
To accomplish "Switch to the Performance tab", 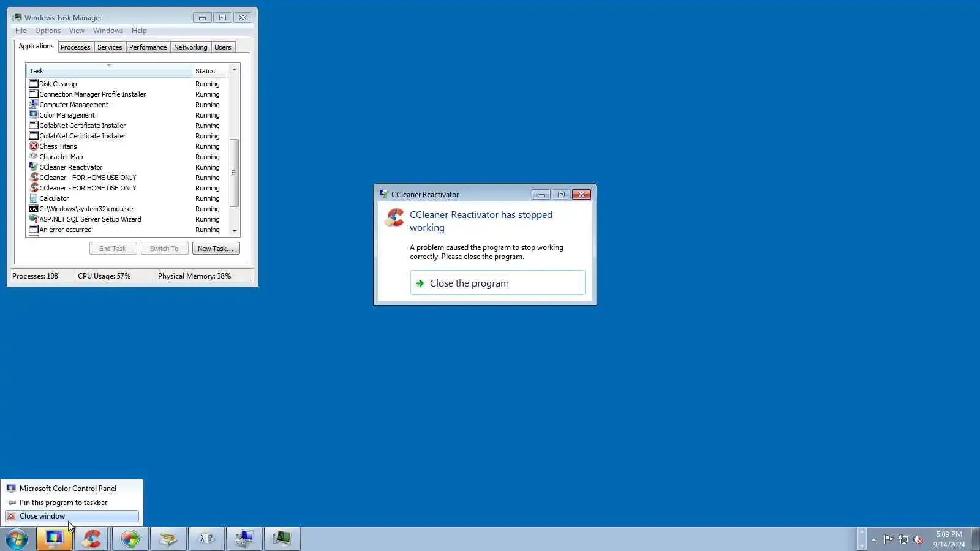I will (x=148, y=47).
